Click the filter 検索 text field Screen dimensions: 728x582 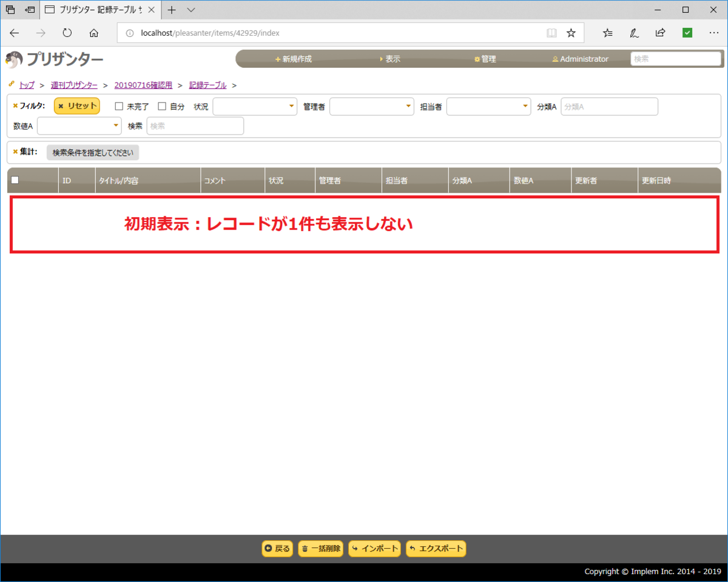pos(195,126)
